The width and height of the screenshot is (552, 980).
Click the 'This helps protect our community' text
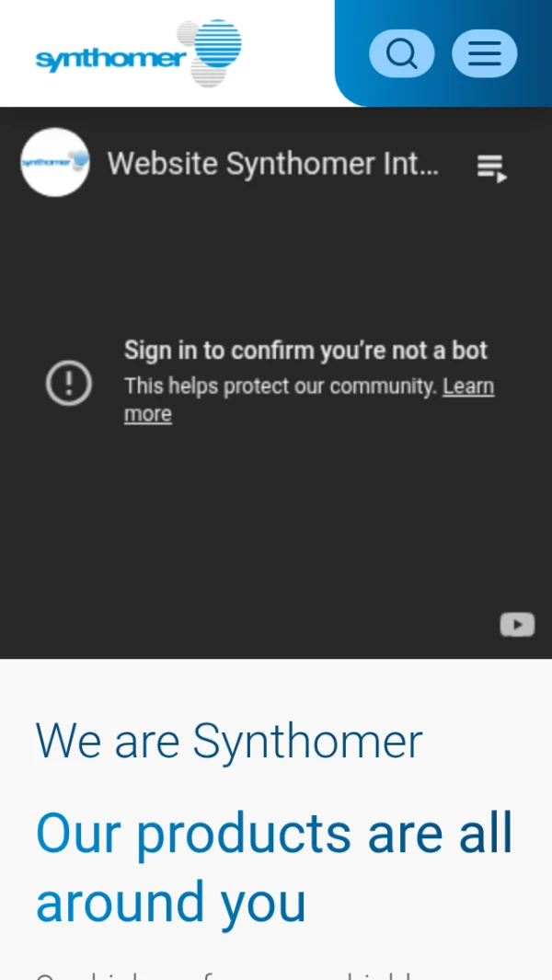pyautogui.click(x=280, y=386)
